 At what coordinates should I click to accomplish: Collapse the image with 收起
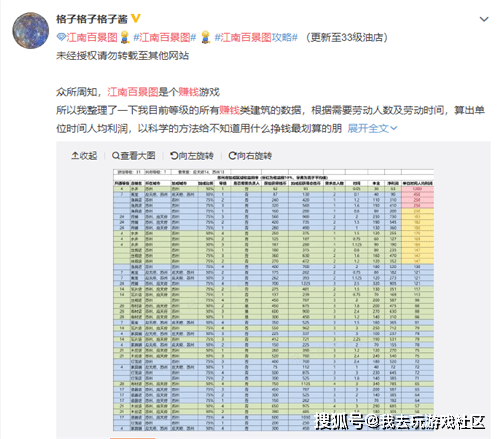coord(84,156)
